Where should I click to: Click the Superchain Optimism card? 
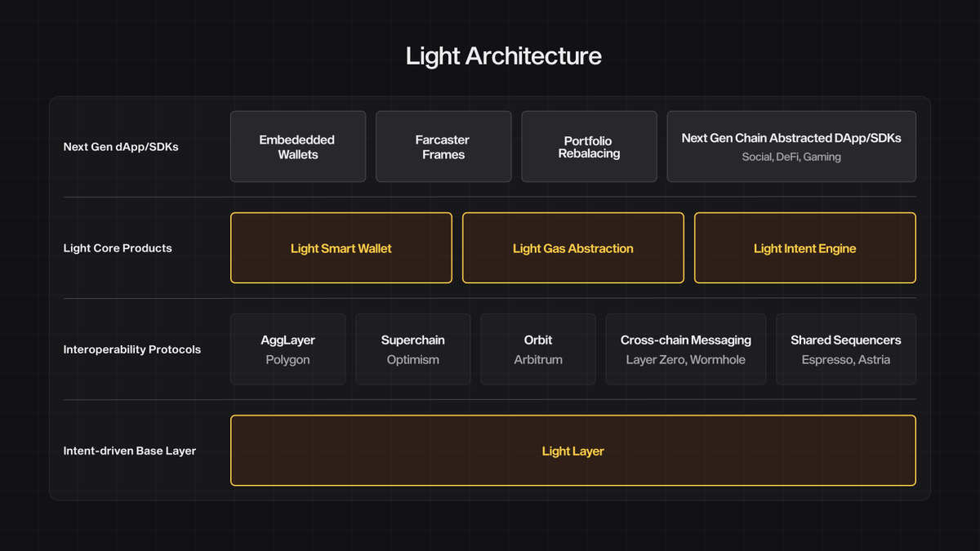point(412,349)
